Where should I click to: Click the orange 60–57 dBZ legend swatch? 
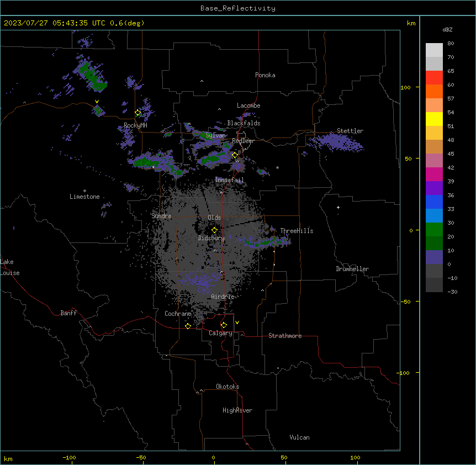tap(434, 91)
